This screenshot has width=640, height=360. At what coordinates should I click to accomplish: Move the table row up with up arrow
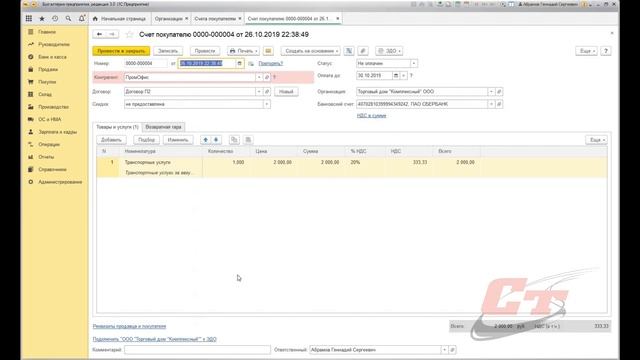[x=205, y=140]
